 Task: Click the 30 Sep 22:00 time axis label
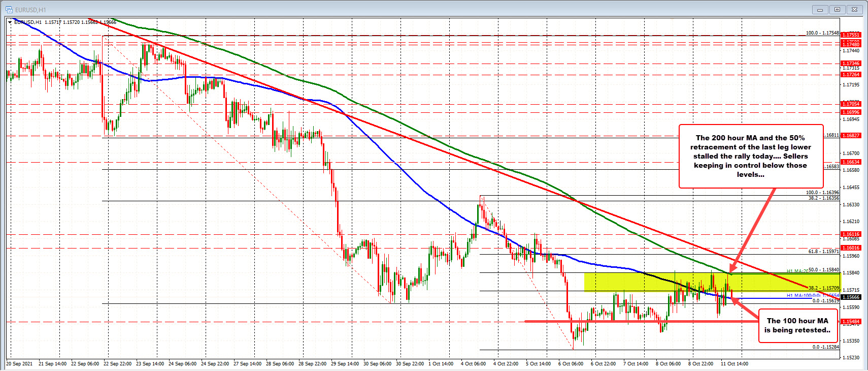(410, 364)
